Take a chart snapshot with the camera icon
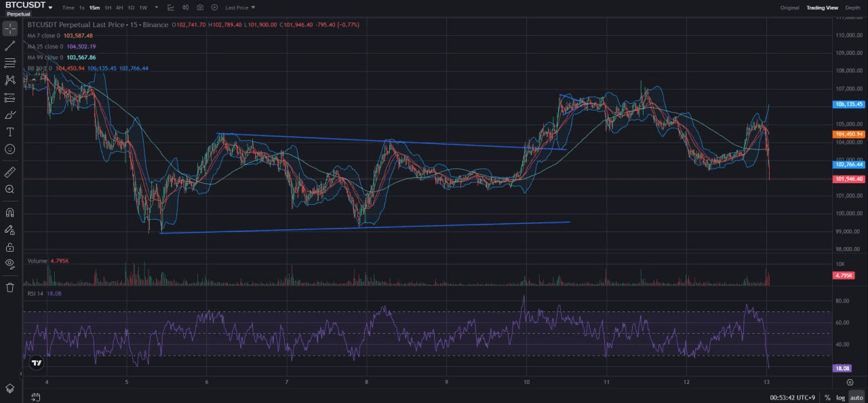Image resolution: width=868 pixels, height=403 pixels. pyautogui.click(x=199, y=7)
